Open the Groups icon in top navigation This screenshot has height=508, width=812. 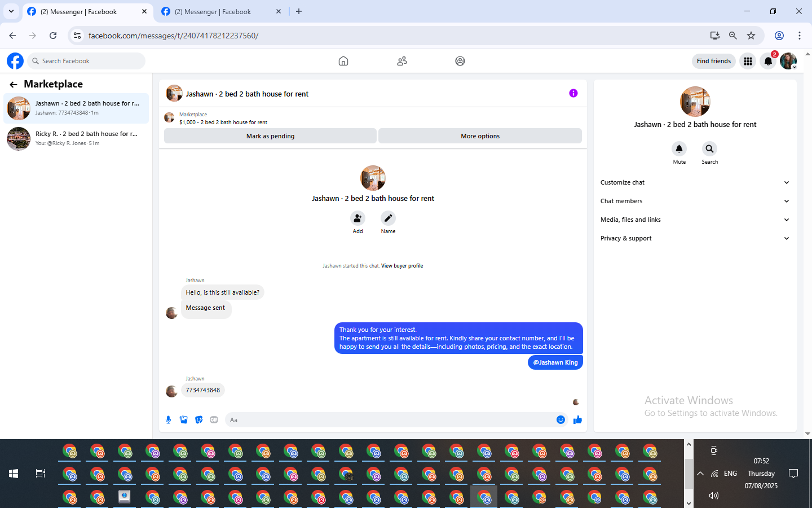click(460, 61)
